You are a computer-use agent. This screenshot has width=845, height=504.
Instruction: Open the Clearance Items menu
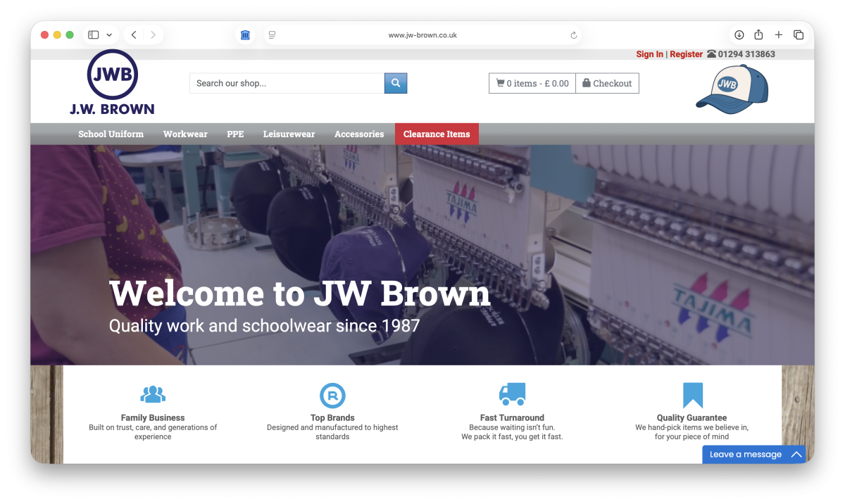437,134
